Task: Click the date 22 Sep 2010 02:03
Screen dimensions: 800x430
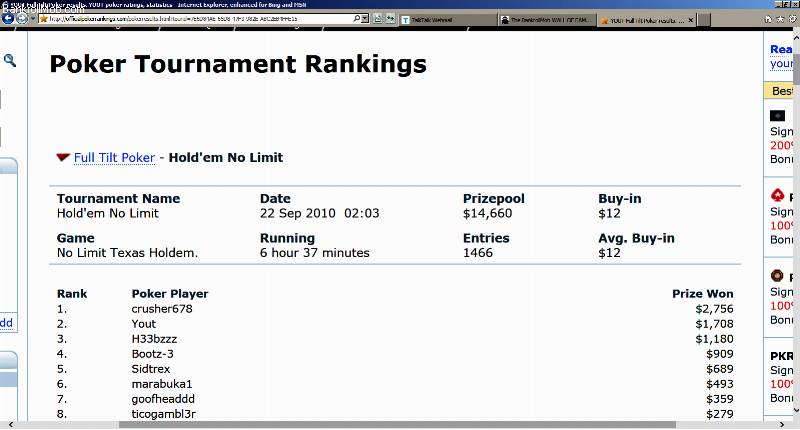Action: (x=319, y=213)
